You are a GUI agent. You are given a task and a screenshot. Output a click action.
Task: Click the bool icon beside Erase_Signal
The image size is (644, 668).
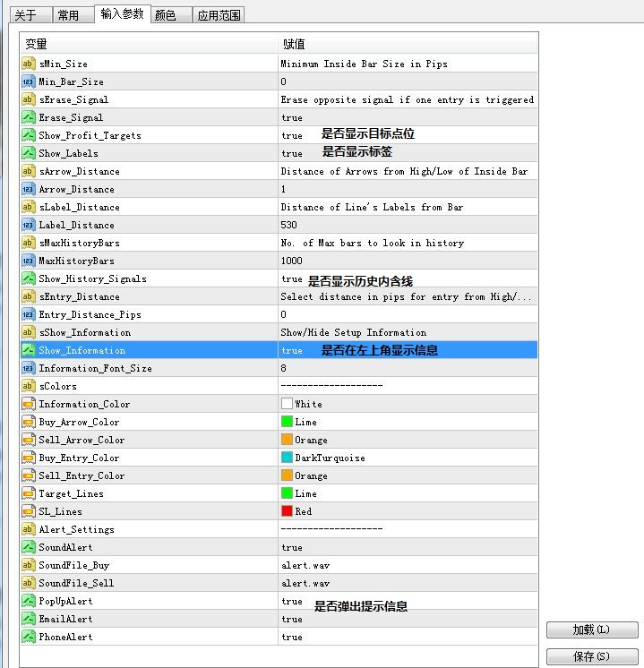point(28,117)
